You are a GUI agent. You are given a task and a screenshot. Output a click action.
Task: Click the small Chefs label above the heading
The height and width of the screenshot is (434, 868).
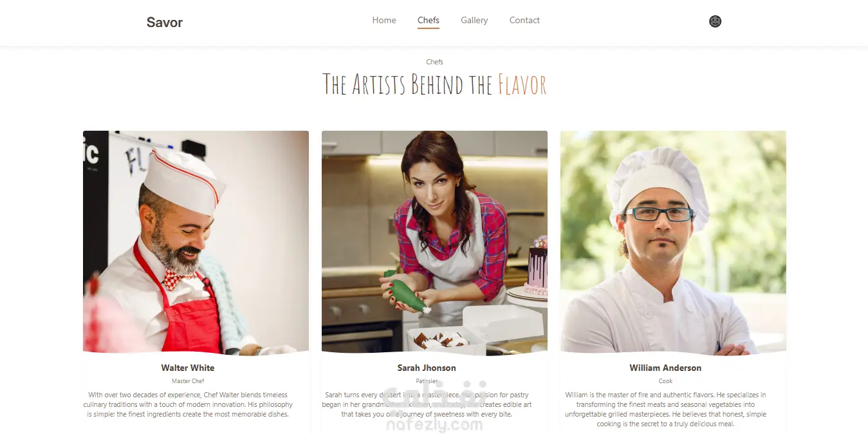[434, 62]
